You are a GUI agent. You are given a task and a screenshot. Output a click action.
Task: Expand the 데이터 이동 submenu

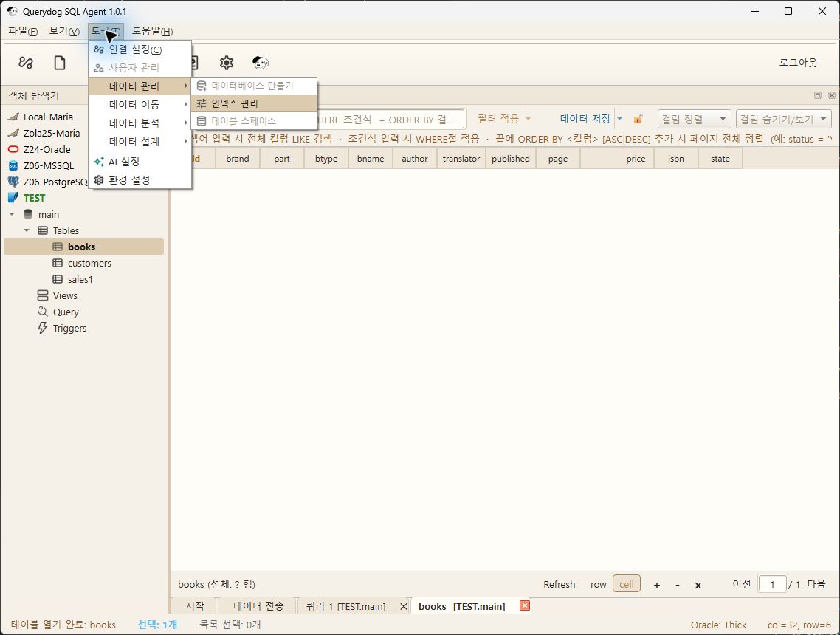pos(140,105)
